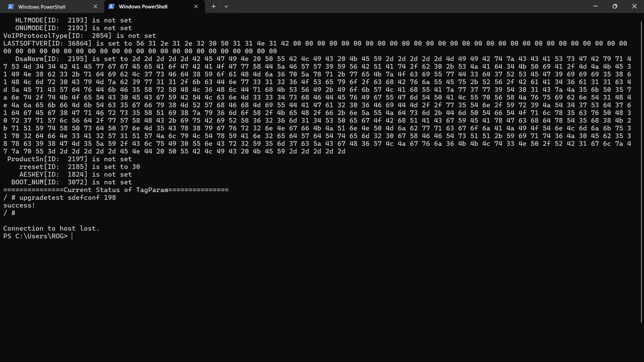Expand the new tab profile dropdown chevron
644x362 pixels.
[226, 7]
